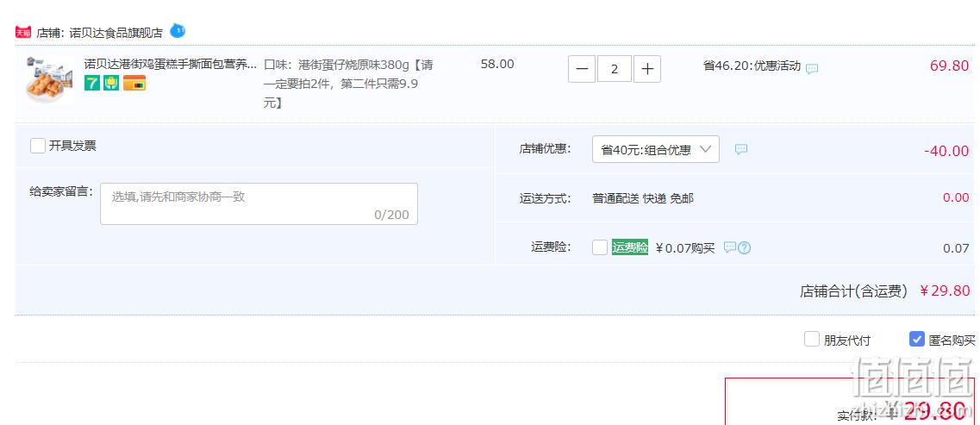This screenshot has width=980, height=425.
Task: Click the 省46.20:优惠活动 text
Action: click(x=752, y=66)
